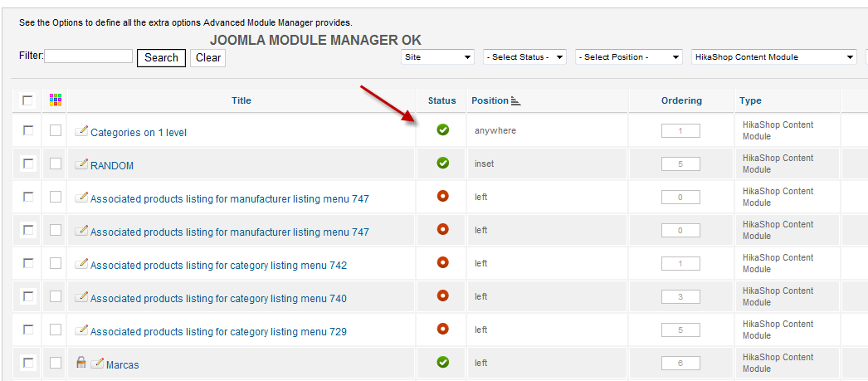Image resolution: width=868 pixels, height=381 pixels.
Task: Click the padlock icon next to Marcas
Action: coord(81,363)
